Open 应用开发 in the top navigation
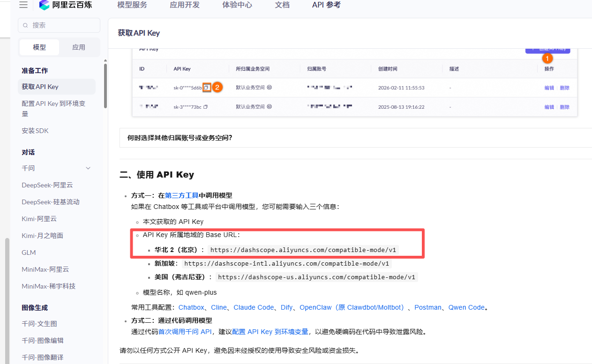This screenshot has height=364, width=592. coord(185,5)
